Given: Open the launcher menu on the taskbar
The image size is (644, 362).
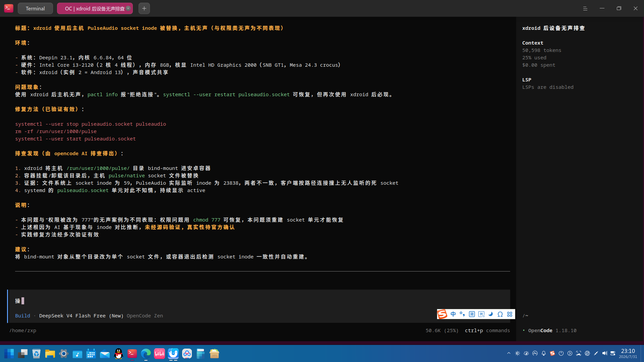Looking at the screenshot, I should tap(9, 353).
